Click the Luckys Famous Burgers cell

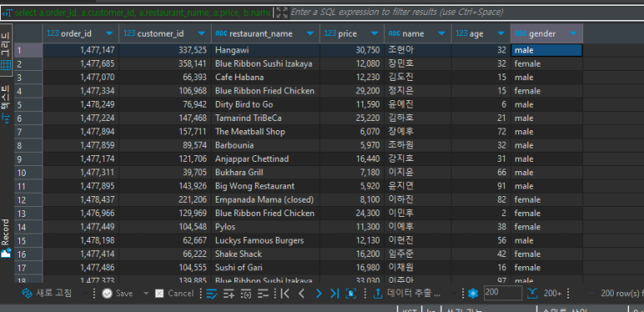265,240
